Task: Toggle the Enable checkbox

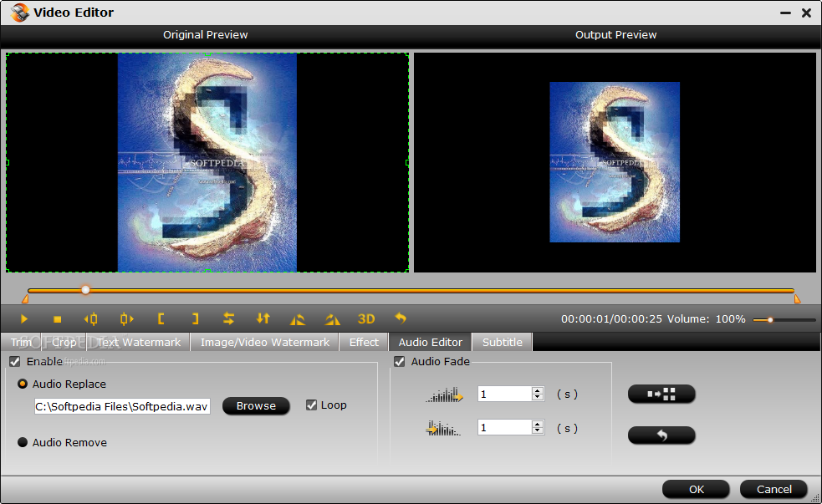Action: tap(15, 362)
